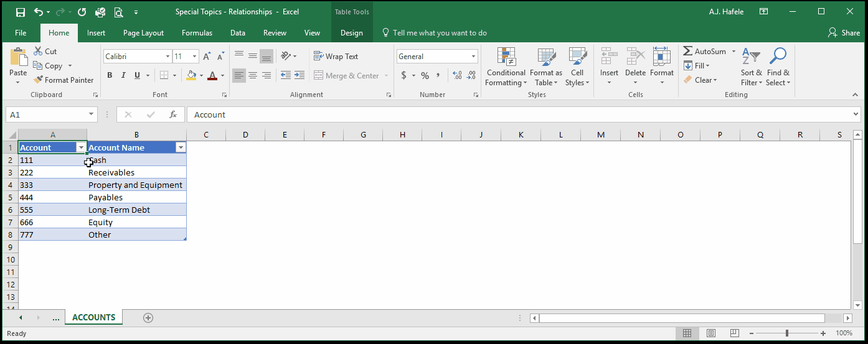
Task: Expand the Account Name column filter dropdown
Action: [181, 147]
